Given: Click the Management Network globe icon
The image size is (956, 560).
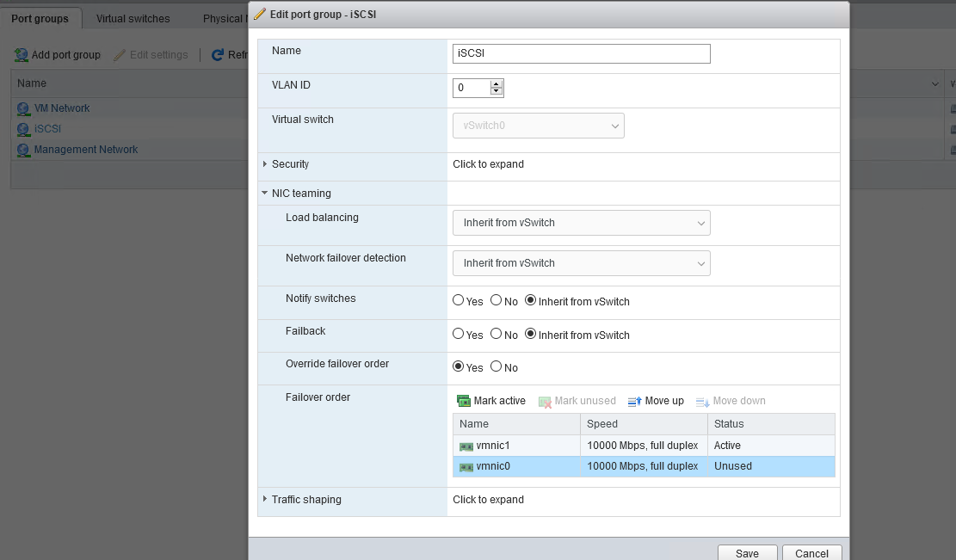Looking at the screenshot, I should click(x=23, y=150).
